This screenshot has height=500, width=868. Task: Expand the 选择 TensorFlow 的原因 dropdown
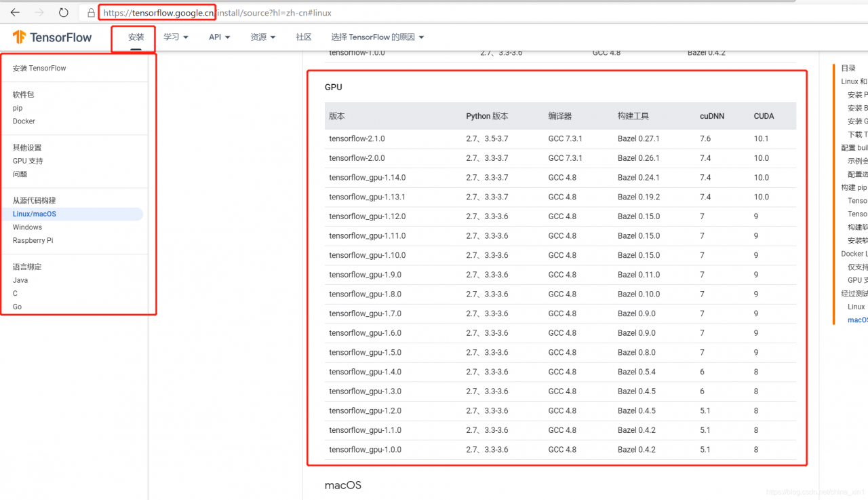point(378,37)
